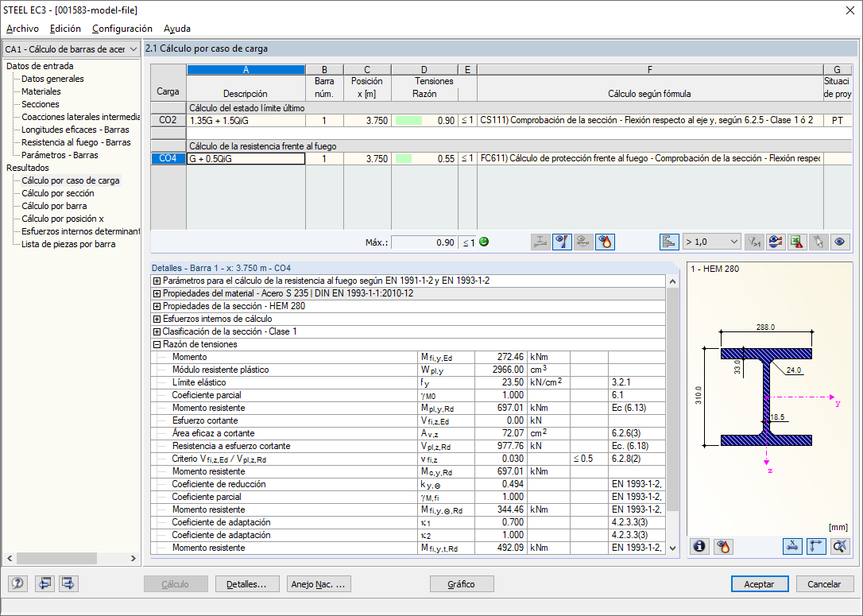This screenshot has height=616, width=863.
Task: Go to the previous module window
Action: point(45,583)
